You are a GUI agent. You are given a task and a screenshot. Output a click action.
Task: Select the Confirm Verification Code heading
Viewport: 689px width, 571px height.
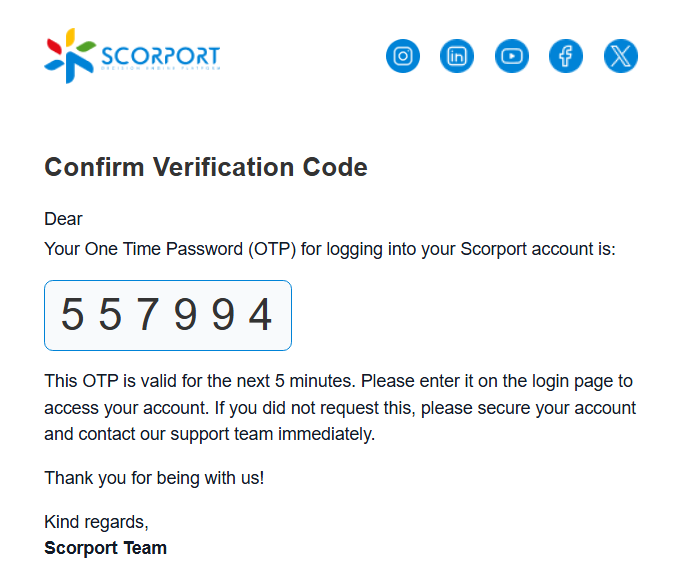[206, 167]
